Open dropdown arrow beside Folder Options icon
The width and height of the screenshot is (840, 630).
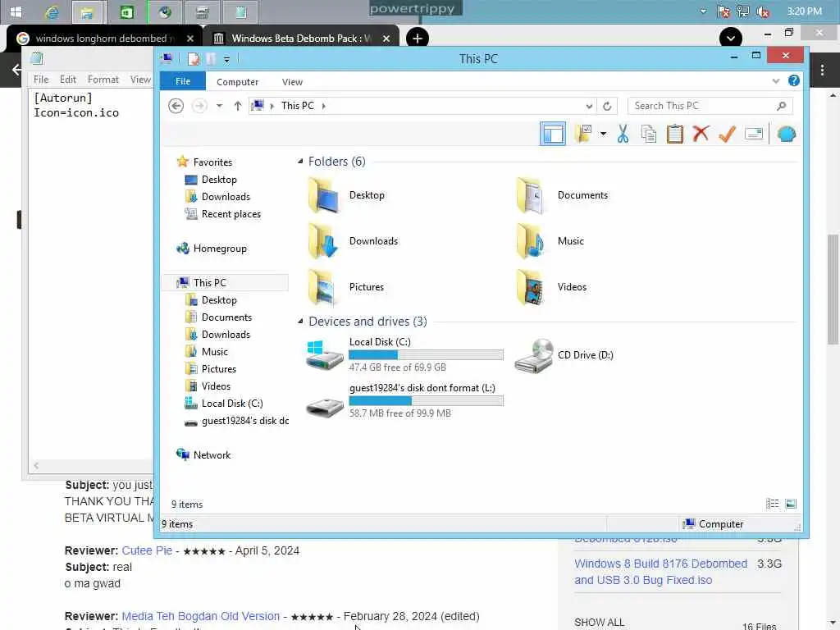(x=603, y=134)
